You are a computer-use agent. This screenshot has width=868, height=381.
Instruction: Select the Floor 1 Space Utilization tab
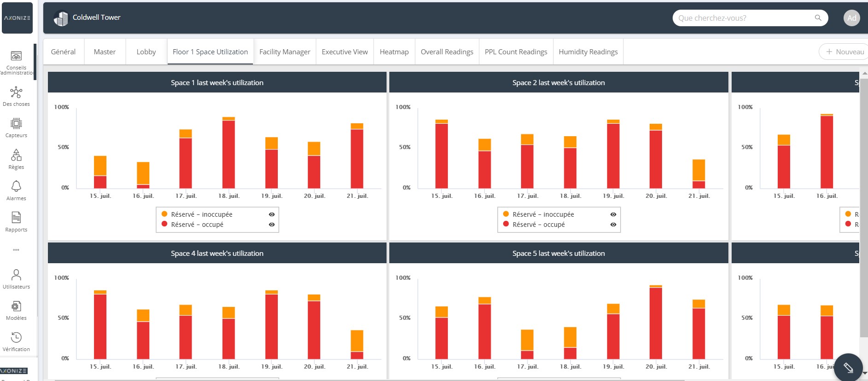(210, 52)
